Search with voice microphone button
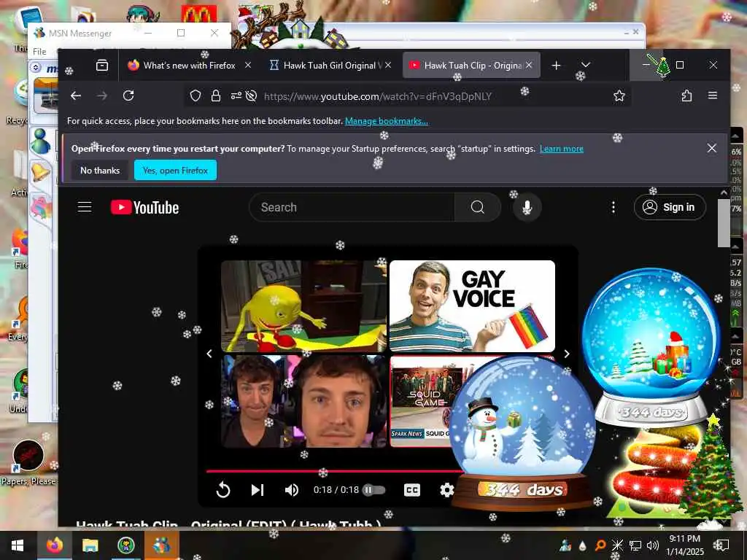This screenshot has height=560, width=747. click(x=527, y=208)
